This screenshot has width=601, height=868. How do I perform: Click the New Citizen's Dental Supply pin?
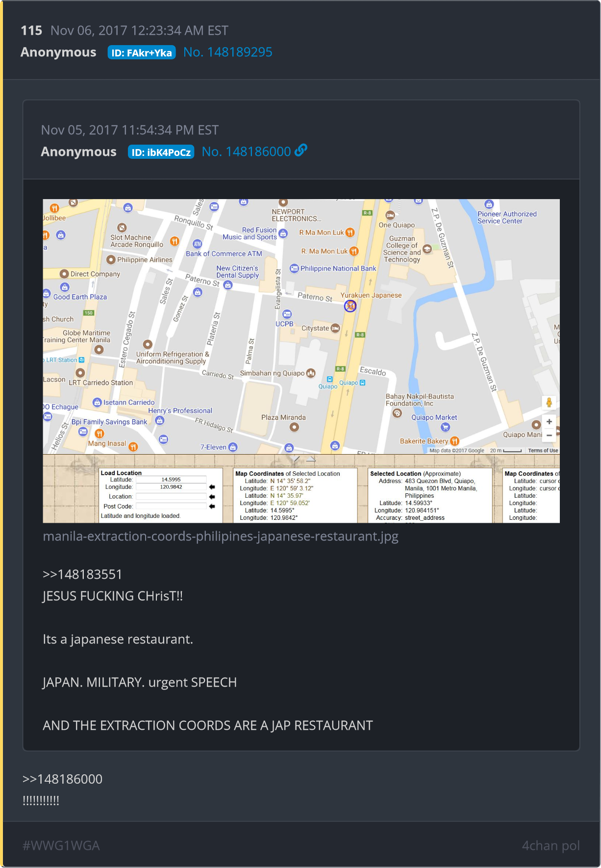pyautogui.click(x=227, y=285)
